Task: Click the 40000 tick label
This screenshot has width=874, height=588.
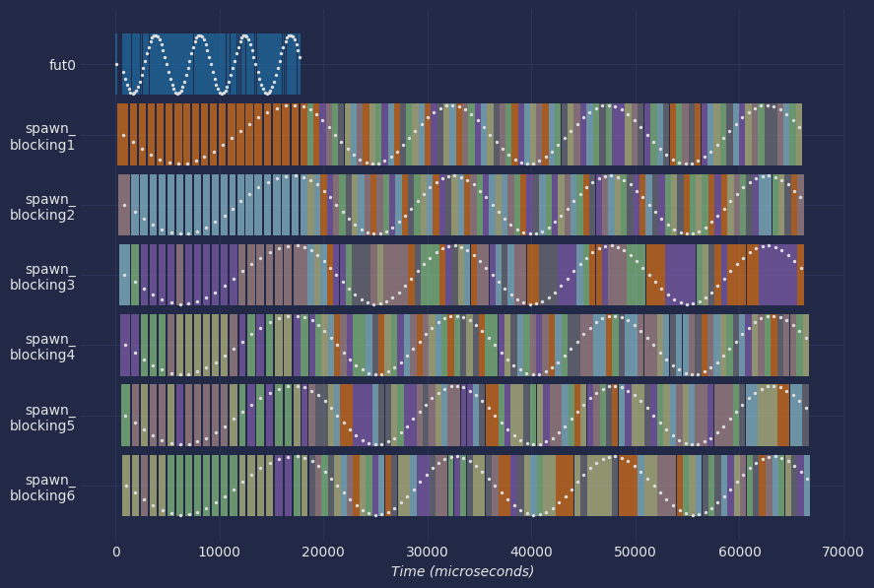Action: click(x=531, y=553)
